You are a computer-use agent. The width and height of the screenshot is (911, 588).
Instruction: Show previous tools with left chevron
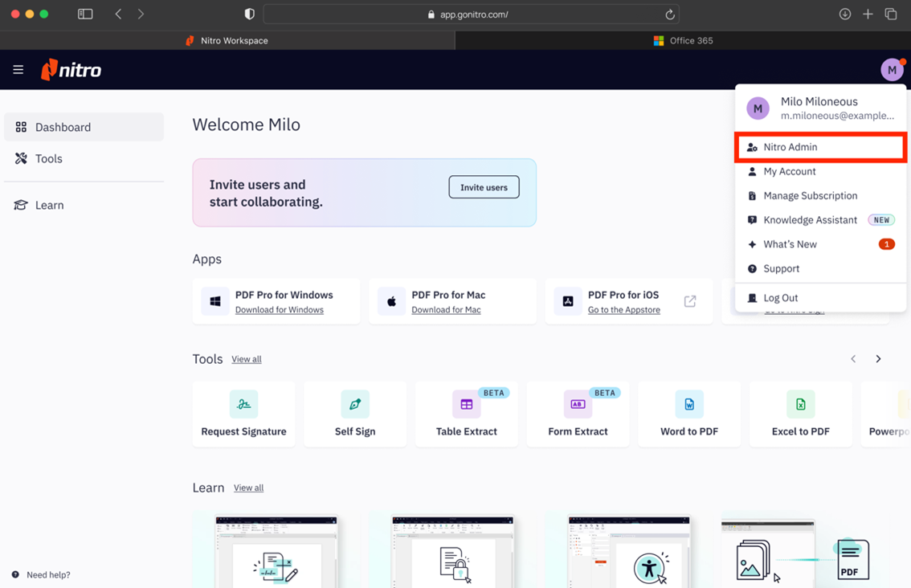(x=853, y=359)
